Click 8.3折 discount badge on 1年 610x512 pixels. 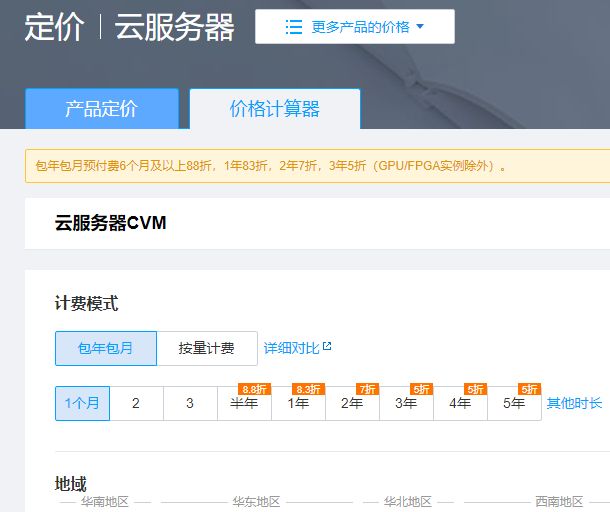tap(309, 389)
